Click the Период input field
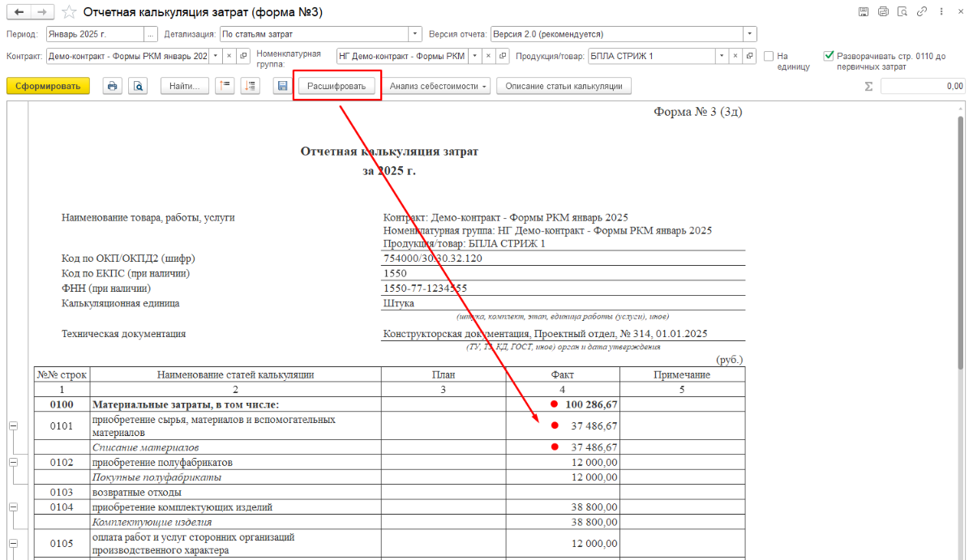Image resolution: width=973 pixels, height=560 pixels. [x=95, y=34]
